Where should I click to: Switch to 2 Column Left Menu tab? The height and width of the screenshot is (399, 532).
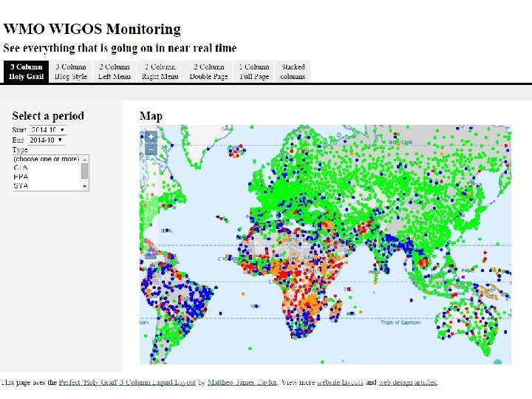[x=115, y=72]
